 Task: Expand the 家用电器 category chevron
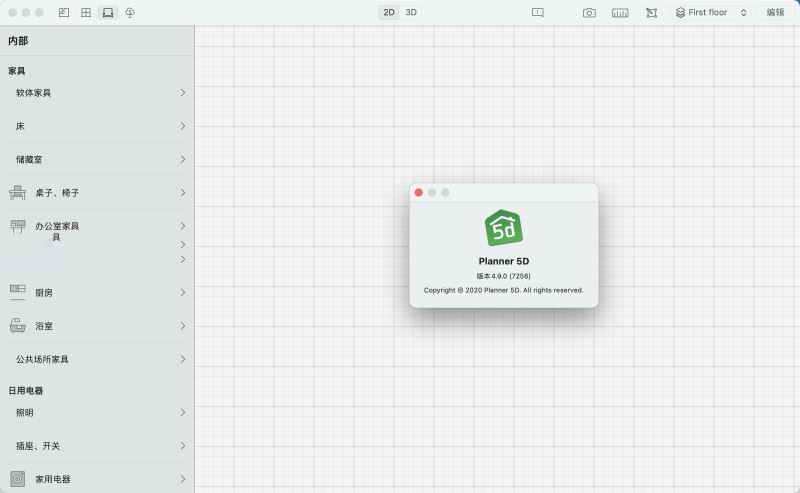(x=183, y=479)
